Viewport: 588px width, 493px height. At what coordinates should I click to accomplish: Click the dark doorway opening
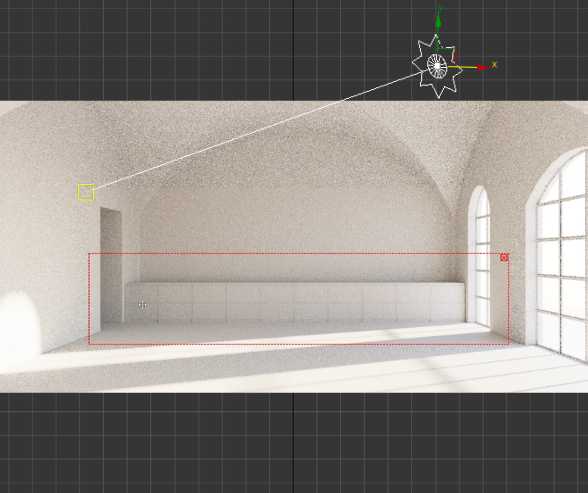click(111, 265)
